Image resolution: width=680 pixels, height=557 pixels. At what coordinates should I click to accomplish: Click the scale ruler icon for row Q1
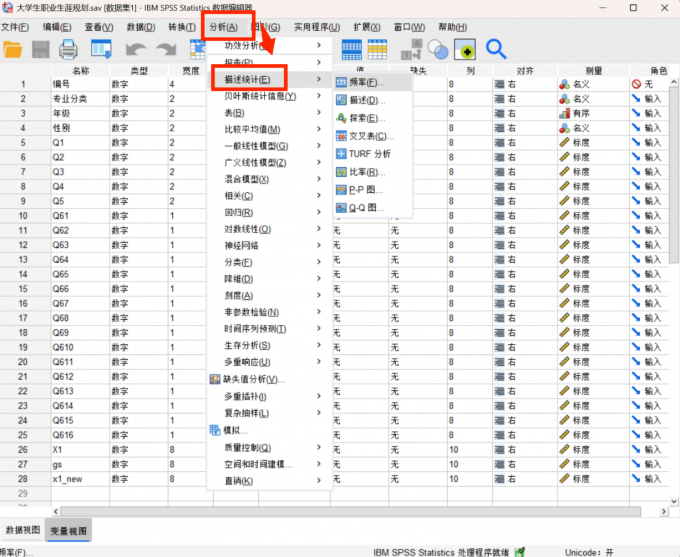pyautogui.click(x=564, y=142)
